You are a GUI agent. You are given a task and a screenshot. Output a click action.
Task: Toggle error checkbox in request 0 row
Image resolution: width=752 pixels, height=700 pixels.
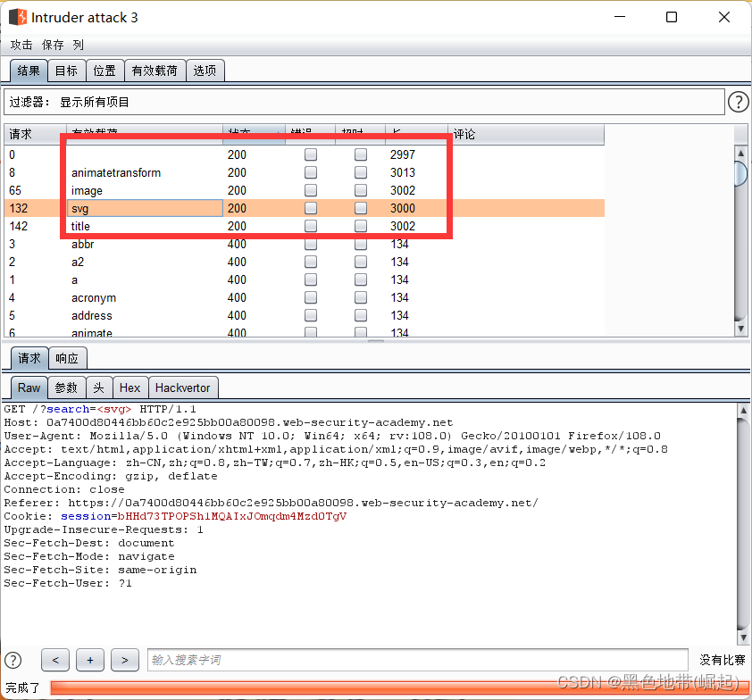click(311, 154)
